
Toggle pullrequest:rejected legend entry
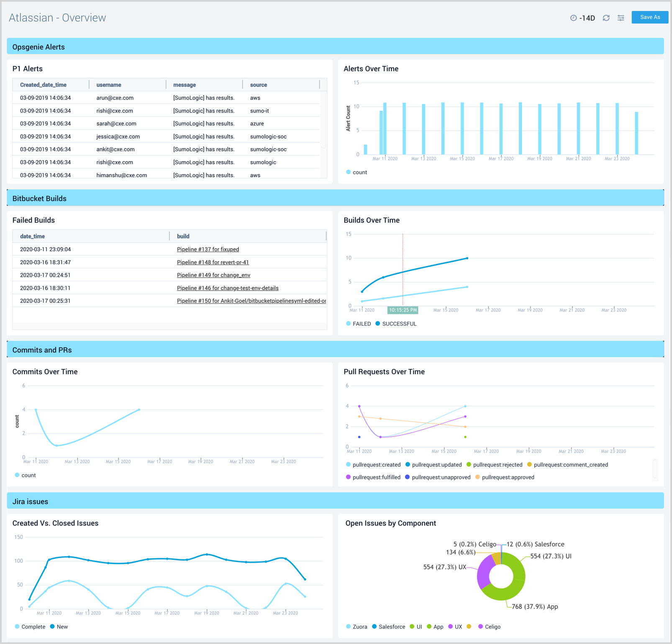click(x=495, y=465)
